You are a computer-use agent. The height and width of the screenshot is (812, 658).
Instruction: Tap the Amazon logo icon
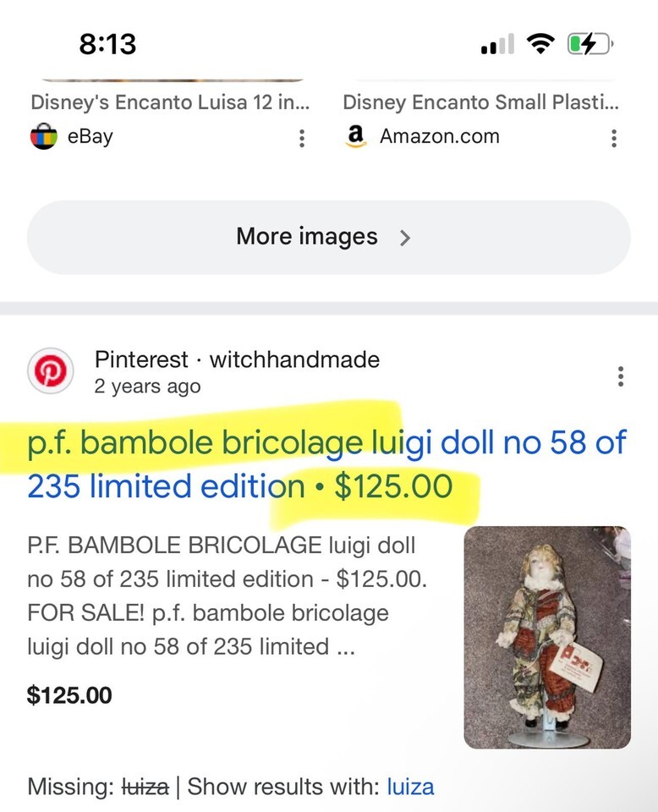(x=356, y=136)
